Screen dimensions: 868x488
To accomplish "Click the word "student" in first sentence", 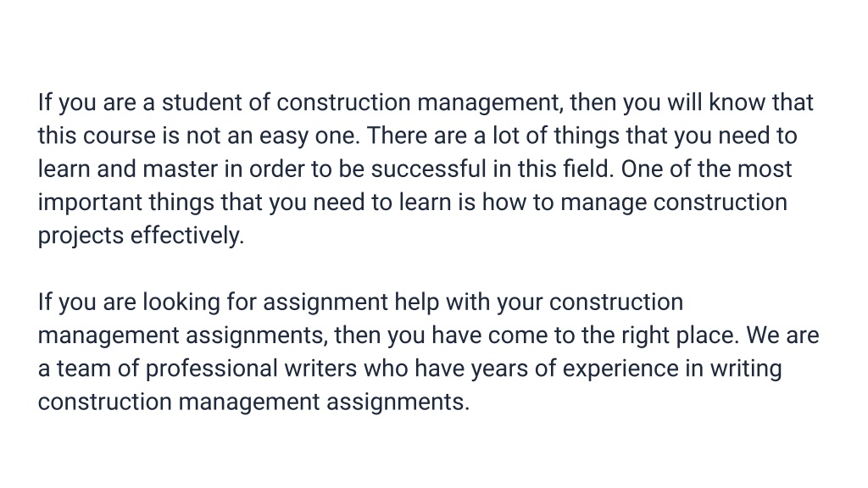I will coord(202,103).
